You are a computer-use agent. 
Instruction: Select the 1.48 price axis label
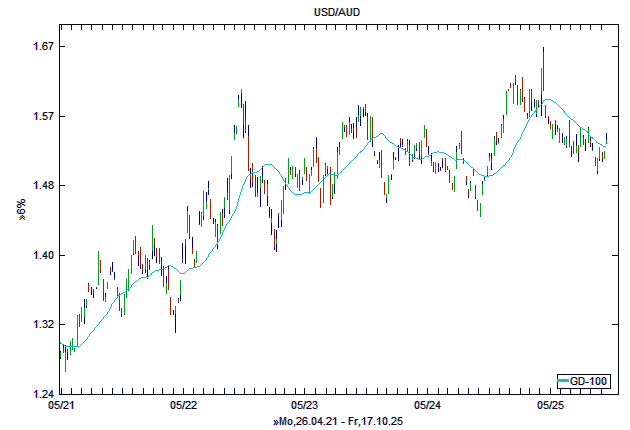[41, 186]
